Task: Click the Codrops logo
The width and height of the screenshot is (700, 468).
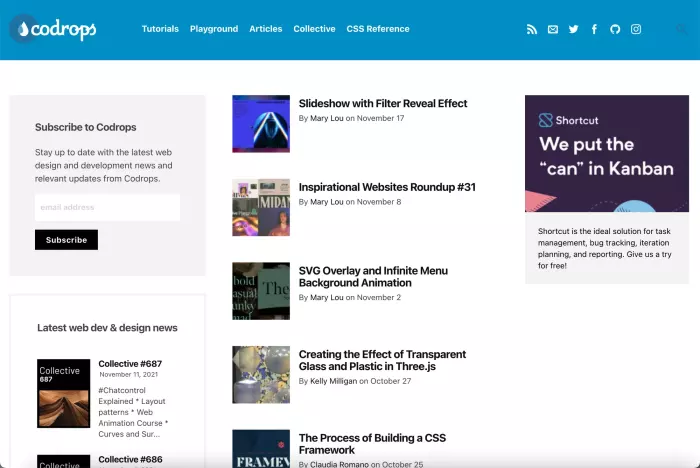Action: (x=53, y=29)
